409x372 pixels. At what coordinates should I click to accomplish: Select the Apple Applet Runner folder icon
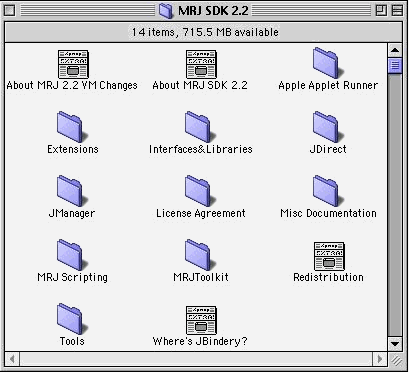[x=328, y=63]
